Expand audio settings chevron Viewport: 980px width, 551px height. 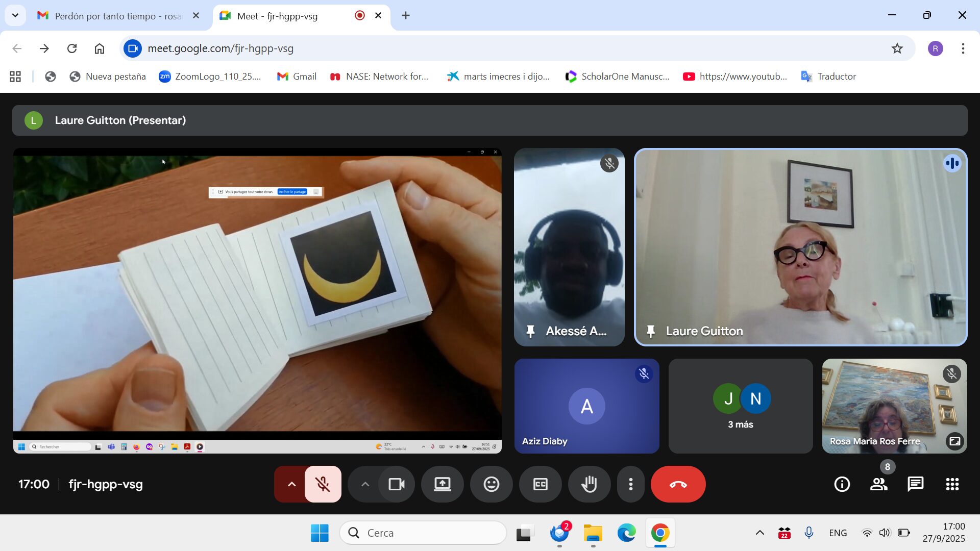click(x=291, y=484)
